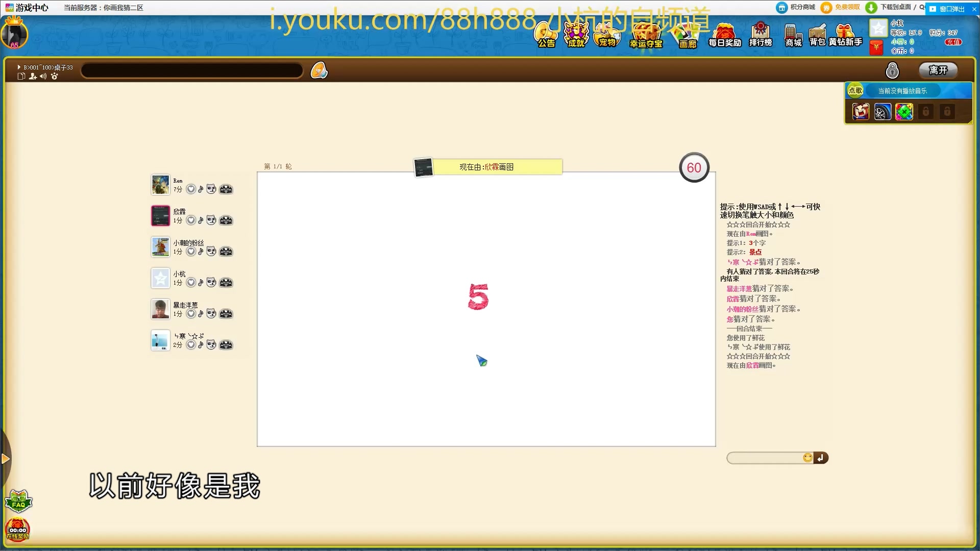The image size is (980, 551).
Task: Click the 下载到桌面 download to desktop link
Action: coord(889,7)
